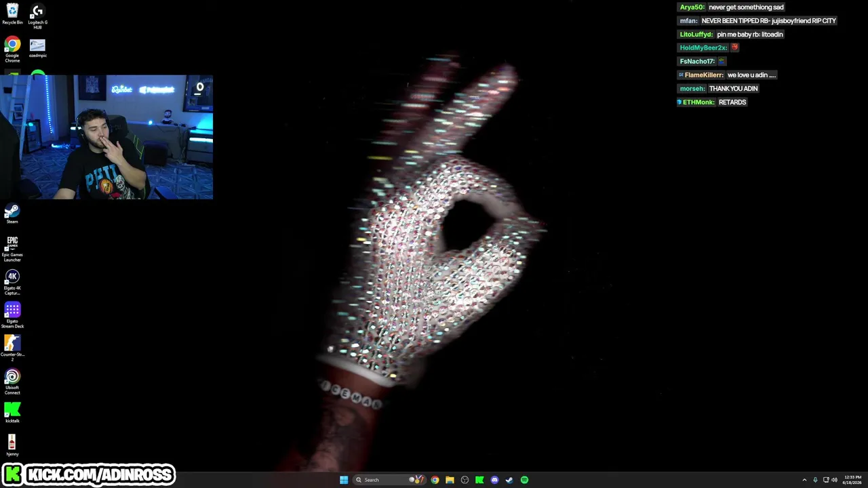Screen dimensions: 868x488
Task: Open Google Chrome desktop shortcut
Action: point(12,50)
